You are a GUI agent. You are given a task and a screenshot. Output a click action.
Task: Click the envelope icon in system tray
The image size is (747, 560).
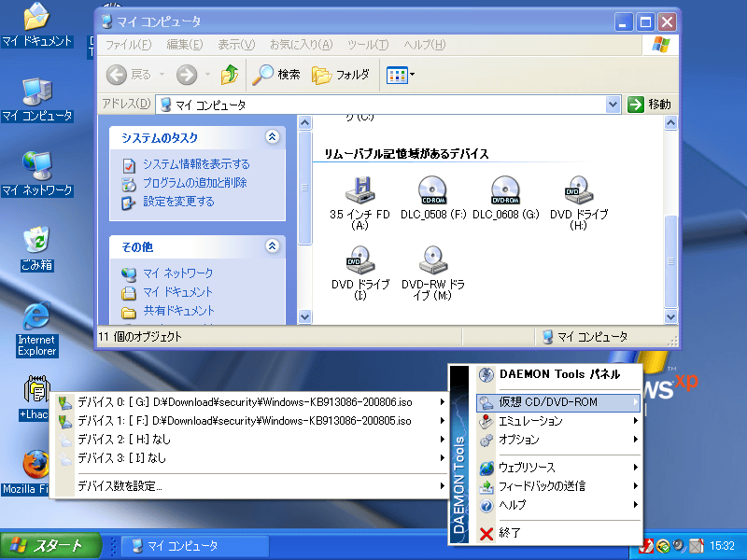click(696, 546)
